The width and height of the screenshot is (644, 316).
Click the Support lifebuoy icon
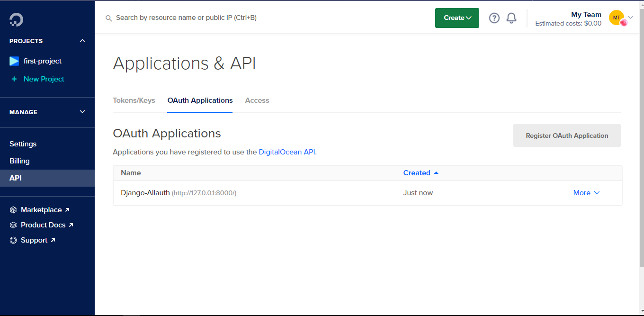[13, 240]
